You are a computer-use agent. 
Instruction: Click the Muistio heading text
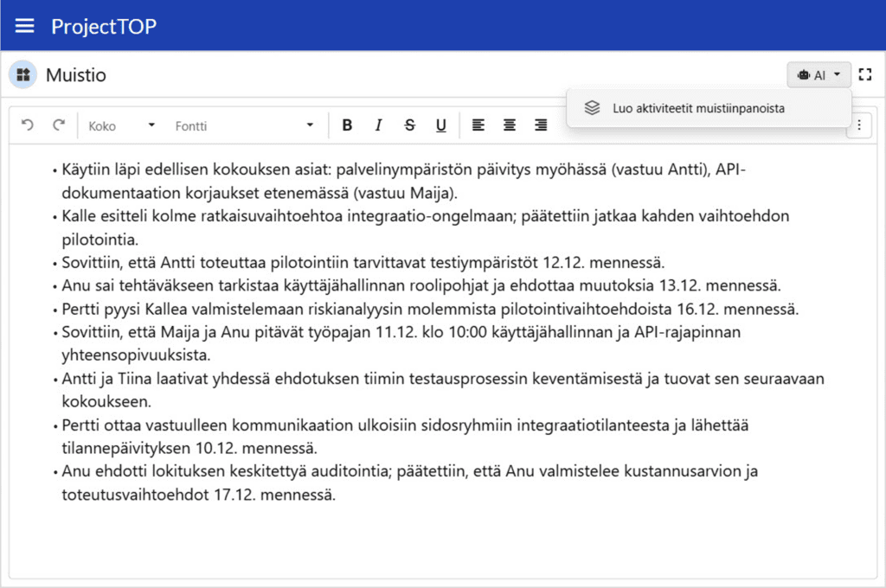tap(76, 75)
